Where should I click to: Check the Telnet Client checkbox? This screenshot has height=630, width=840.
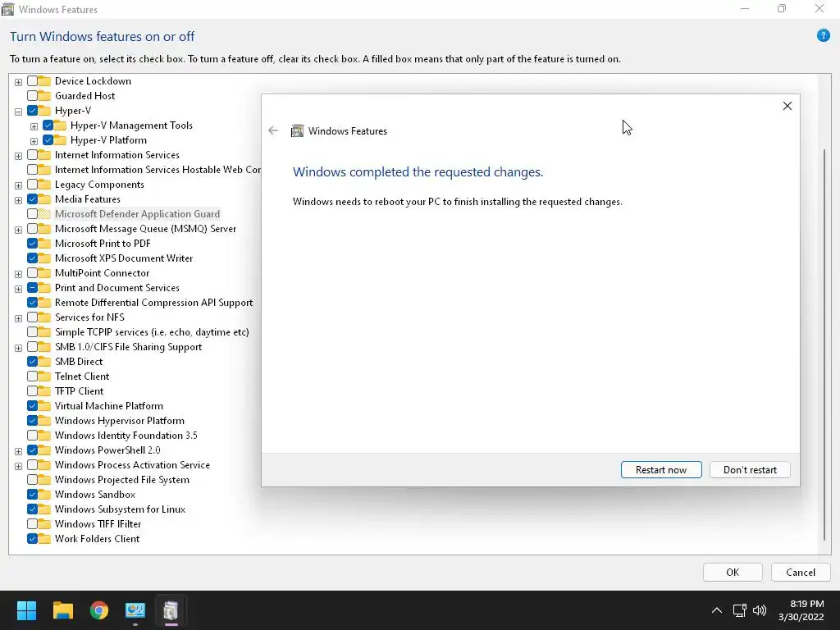click(x=32, y=376)
